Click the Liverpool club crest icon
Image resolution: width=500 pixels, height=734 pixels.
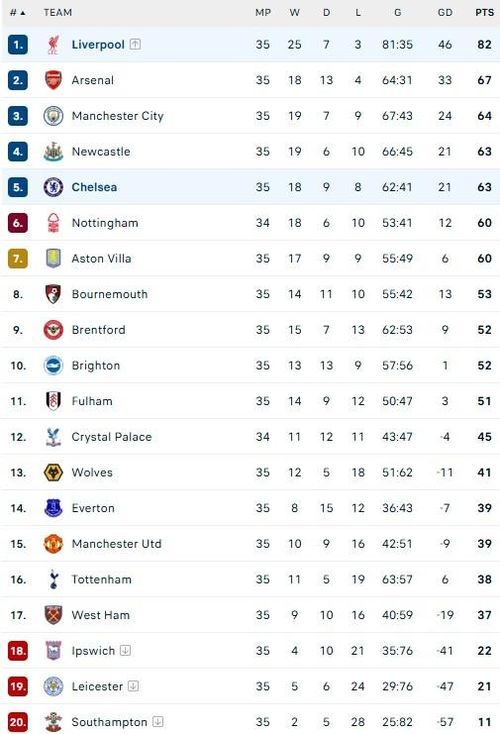tap(53, 44)
